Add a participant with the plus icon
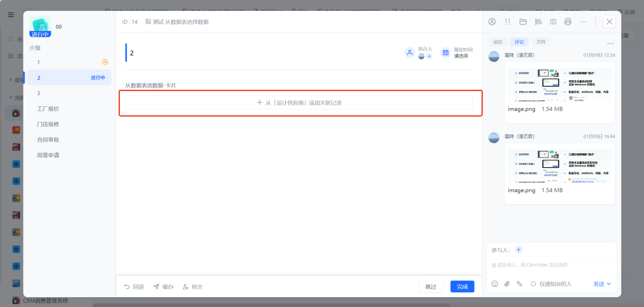This screenshot has width=644, height=307. click(519, 250)
